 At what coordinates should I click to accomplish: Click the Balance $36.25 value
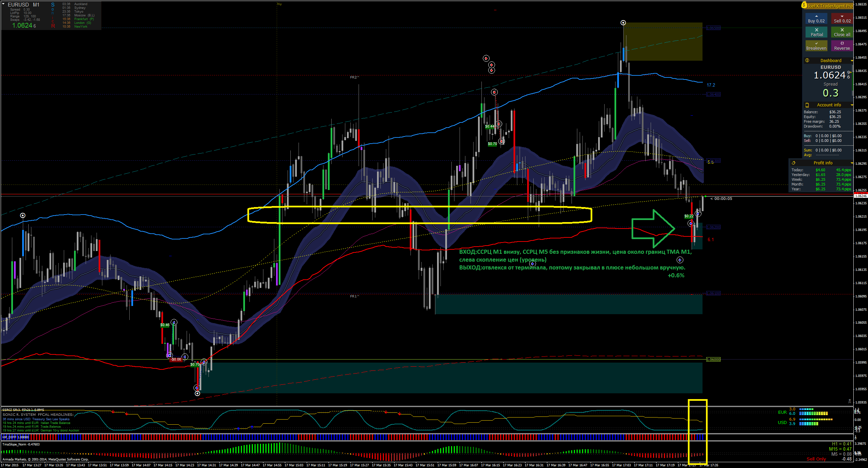835,112
